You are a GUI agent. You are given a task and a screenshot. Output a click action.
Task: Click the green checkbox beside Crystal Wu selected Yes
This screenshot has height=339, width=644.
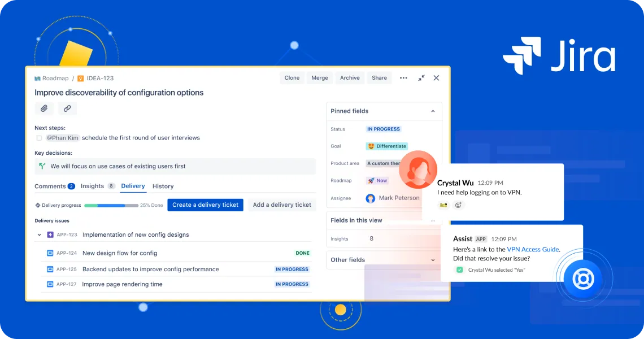coord(460,270)
